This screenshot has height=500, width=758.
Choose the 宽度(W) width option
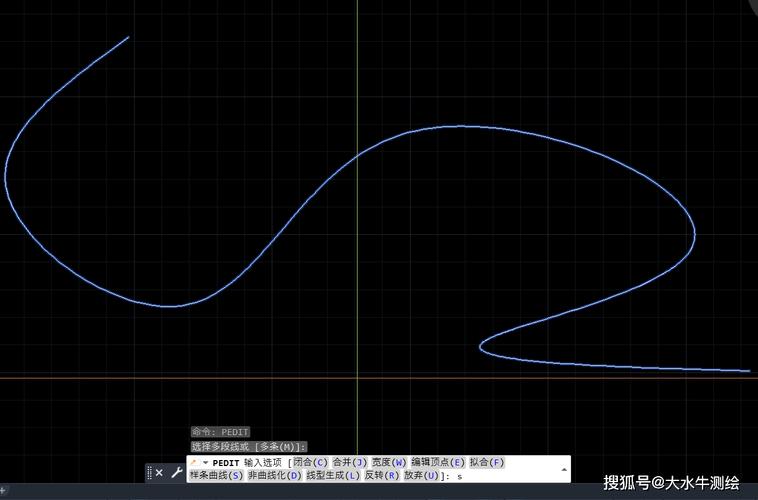(389, 462)
